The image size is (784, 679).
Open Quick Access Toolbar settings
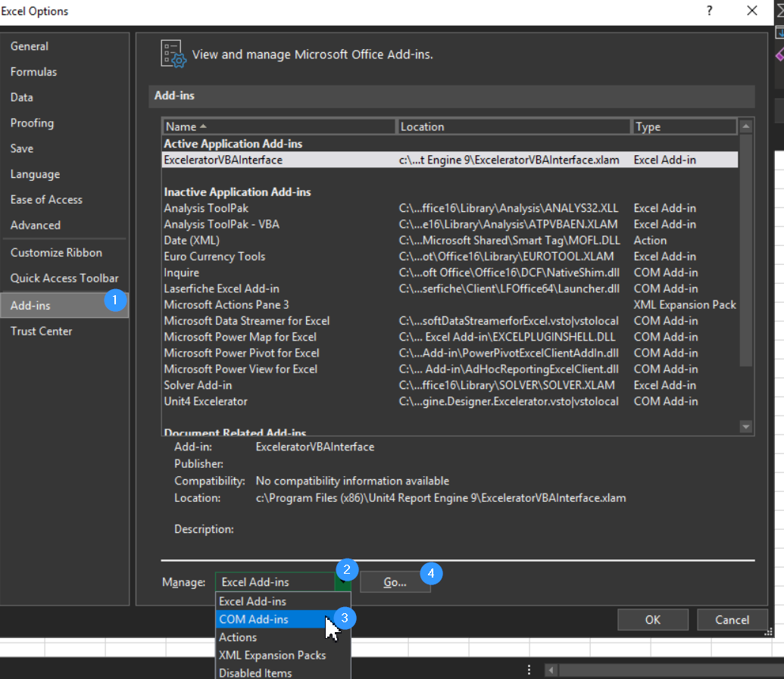coord(64,279)
